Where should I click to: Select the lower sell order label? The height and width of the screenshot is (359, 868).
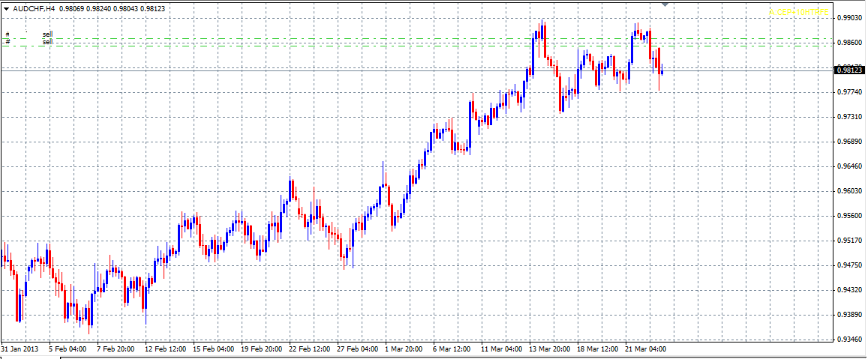[x=47, y=42]
